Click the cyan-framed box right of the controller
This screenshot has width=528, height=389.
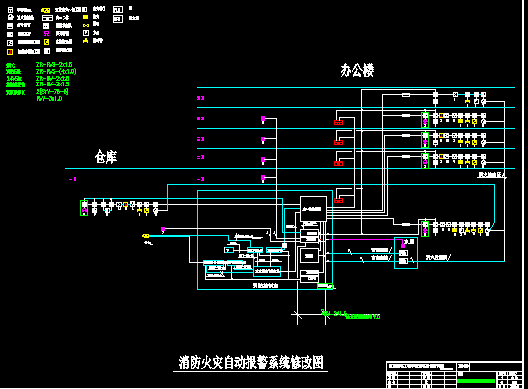point(406,253)
